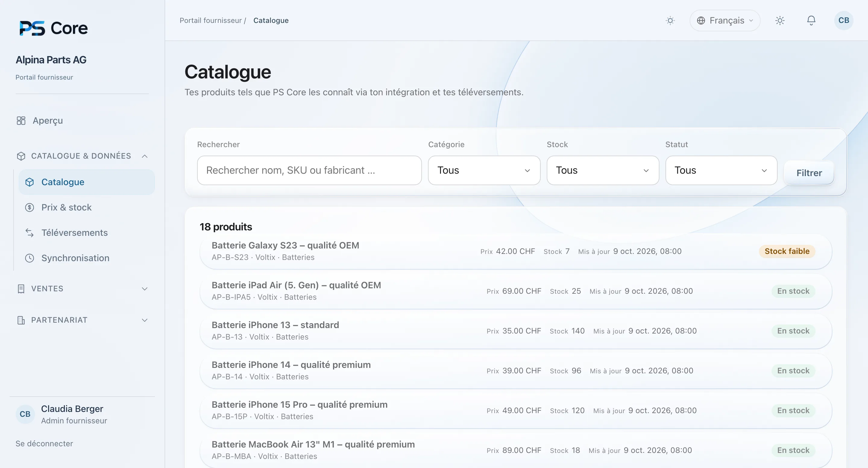
Task: Focus the Rechercher nom, SKU ou fabricant field
Action: (309, 170)
